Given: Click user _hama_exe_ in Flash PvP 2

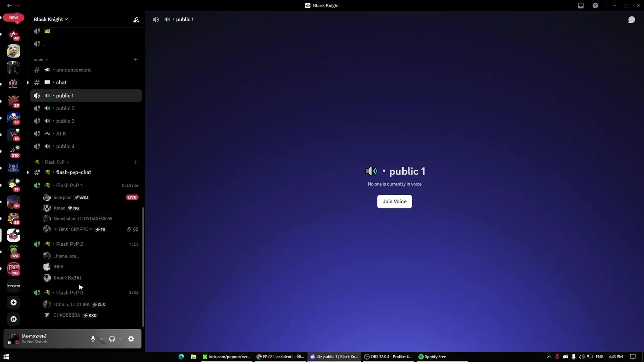Looking at the screenshot, I should 91,256.
